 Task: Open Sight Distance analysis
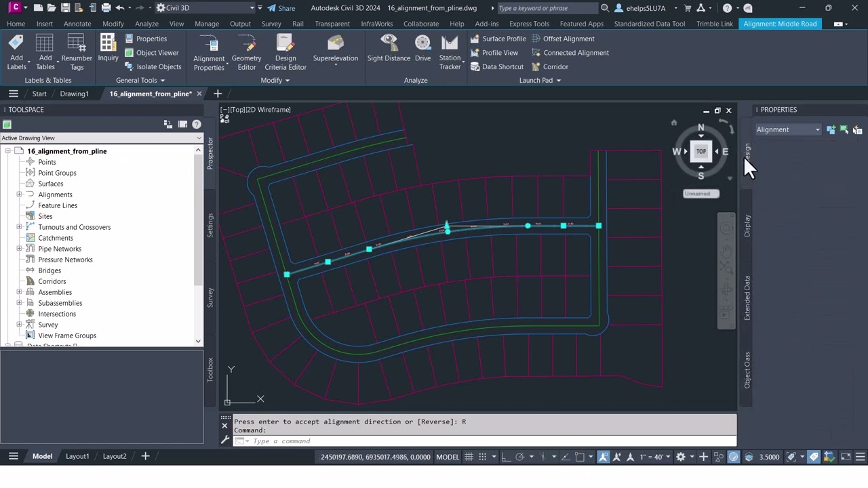(x=389, y=49)
